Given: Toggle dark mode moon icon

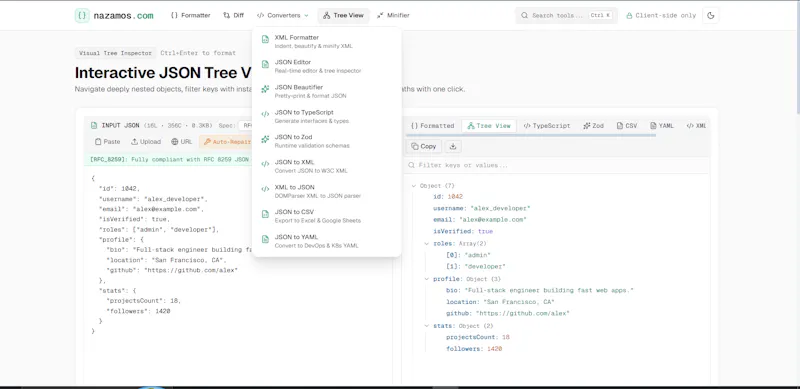Looking at the screenshot, I should coord(711,15).
